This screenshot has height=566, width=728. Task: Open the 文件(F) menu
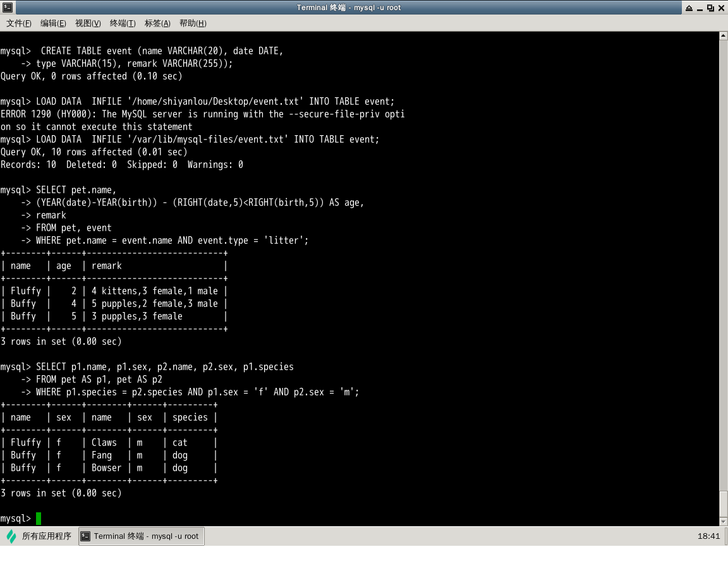pos(19,23)
